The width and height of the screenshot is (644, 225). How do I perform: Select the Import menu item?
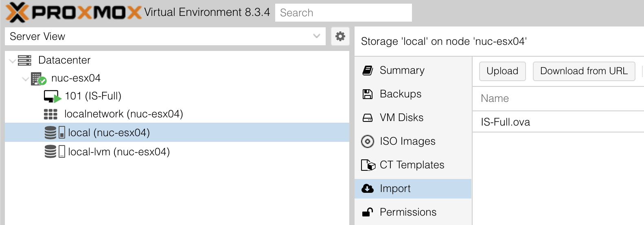coord(413,189)
